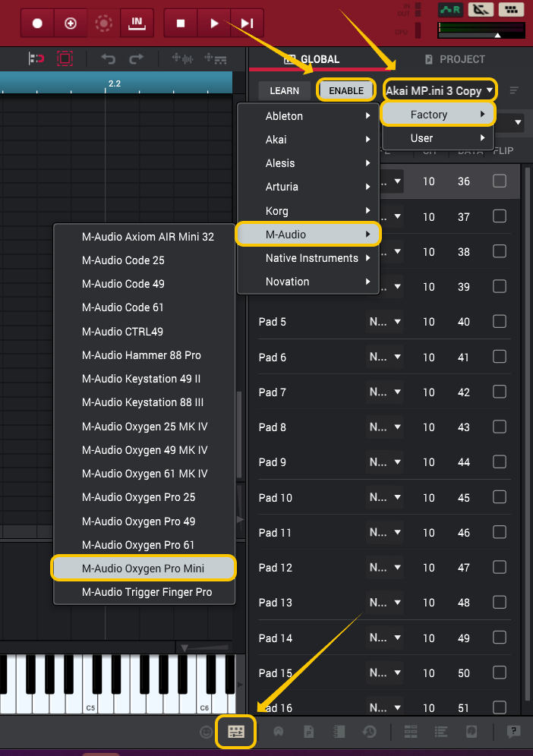Expand the M-Audio manufacturer submenu
The height and width of the screenshot is (756, 533).
click(x=308, y=235)
